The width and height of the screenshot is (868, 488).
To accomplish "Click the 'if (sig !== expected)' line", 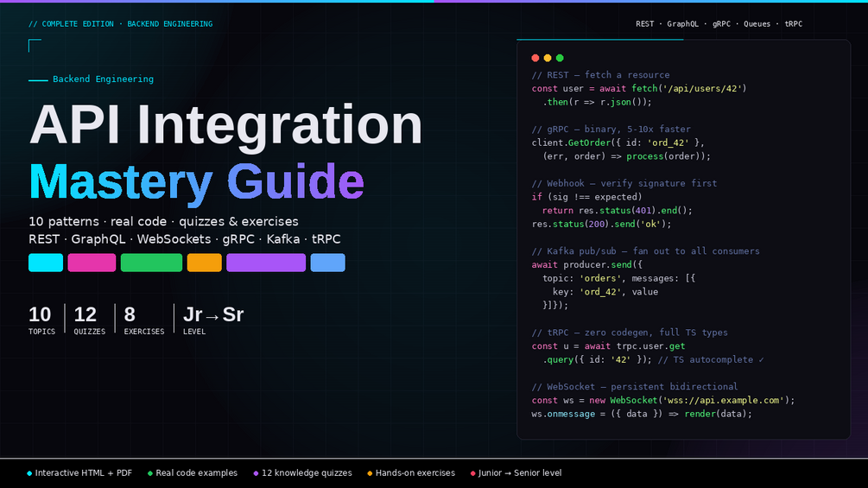I will (586, 197).
